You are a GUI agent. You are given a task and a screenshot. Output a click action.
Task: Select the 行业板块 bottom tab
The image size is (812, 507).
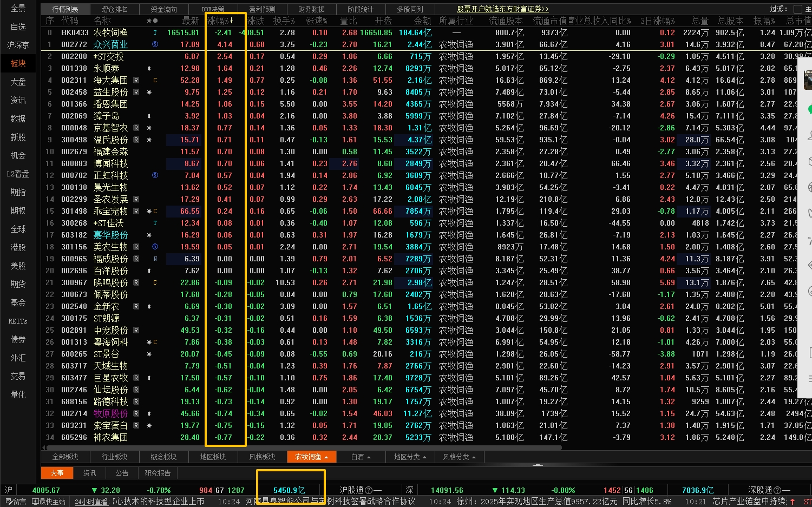[x=114, y=457]
